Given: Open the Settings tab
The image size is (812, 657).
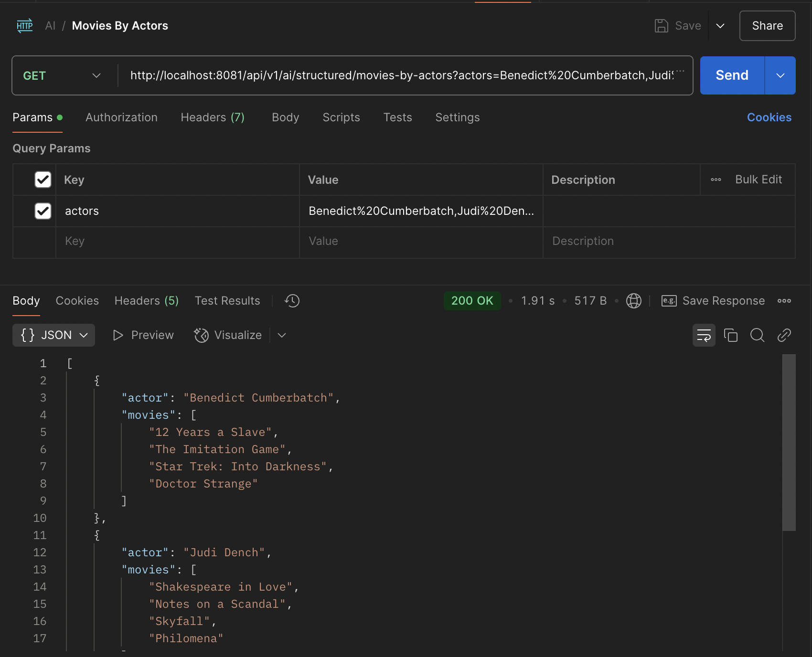Looking at the screenshot, I should (x=458, y=117).
